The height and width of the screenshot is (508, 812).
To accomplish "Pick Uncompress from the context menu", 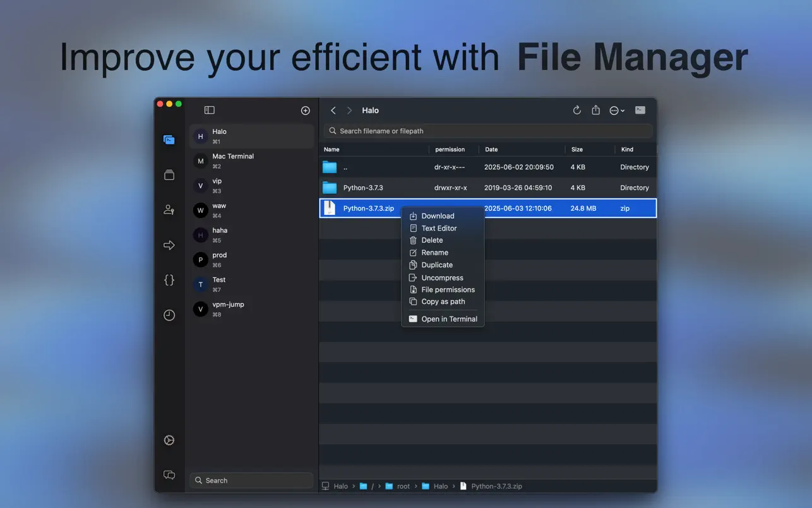I will (443, 278).
